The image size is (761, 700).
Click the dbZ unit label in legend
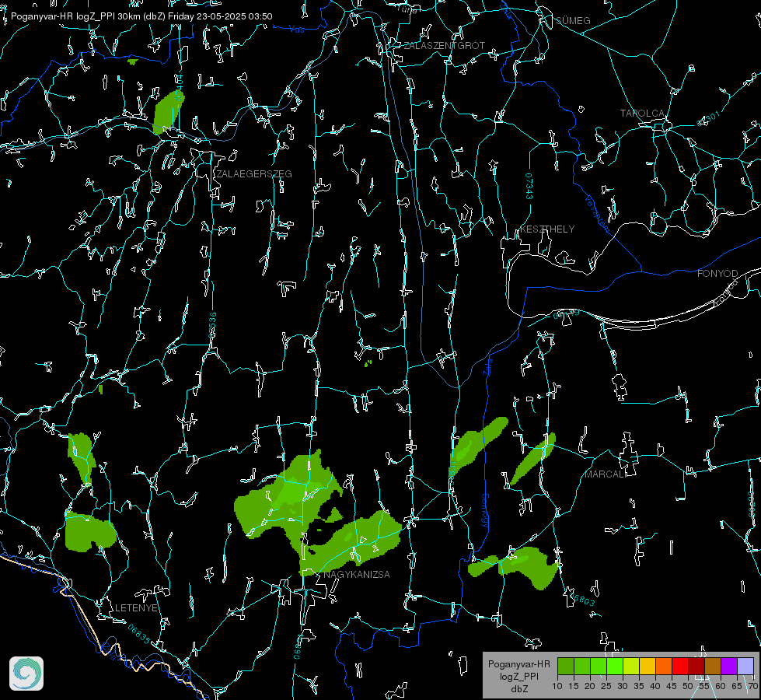(x=518, y=689)
